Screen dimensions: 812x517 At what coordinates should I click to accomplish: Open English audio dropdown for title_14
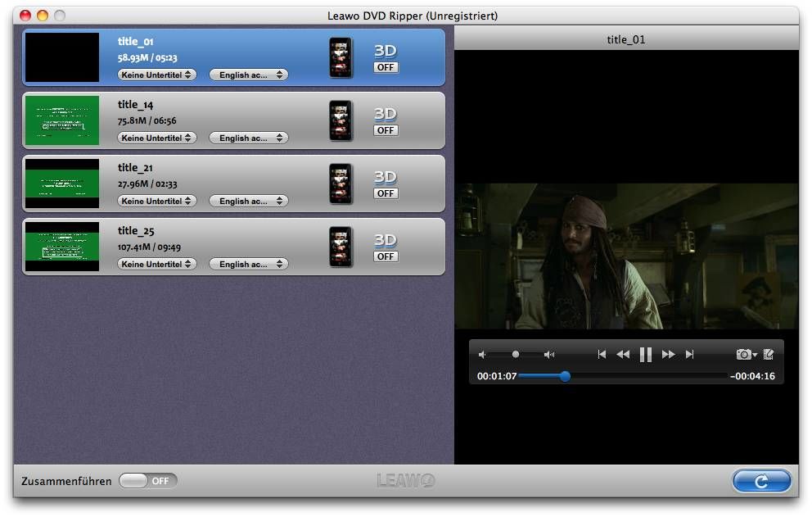coord(249,138)
